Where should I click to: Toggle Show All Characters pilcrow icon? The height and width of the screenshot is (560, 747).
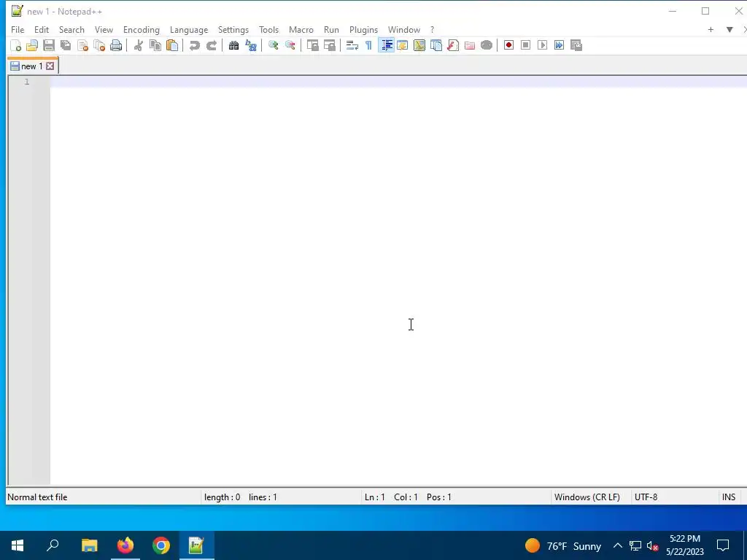(368, 45)
